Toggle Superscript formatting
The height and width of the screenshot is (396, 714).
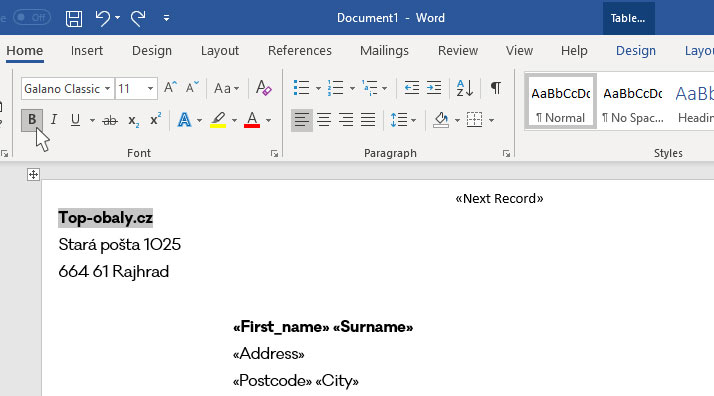pyautogui.click(x=155, y=120)
